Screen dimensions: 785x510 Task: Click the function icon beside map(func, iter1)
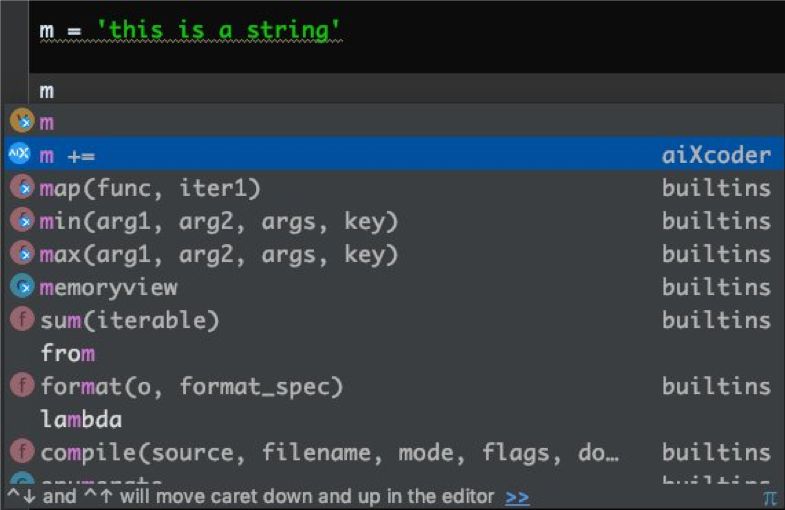click(x=22, y=188)
